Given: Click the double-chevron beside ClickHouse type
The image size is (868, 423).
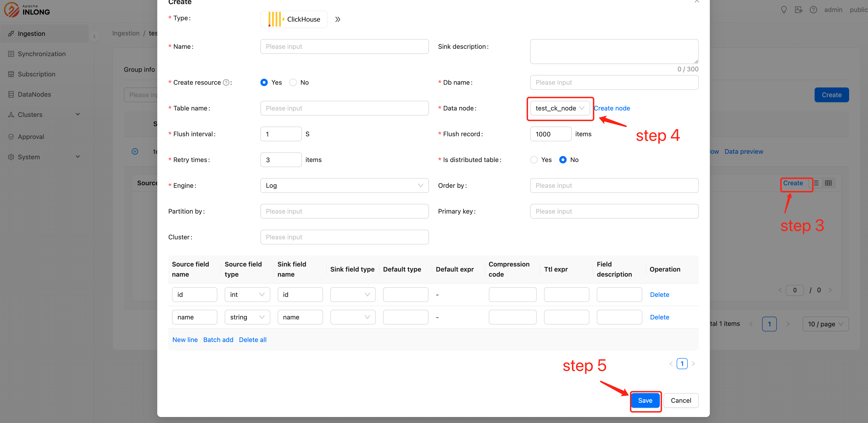Looking at the screenshot, I should click(338, 20).
